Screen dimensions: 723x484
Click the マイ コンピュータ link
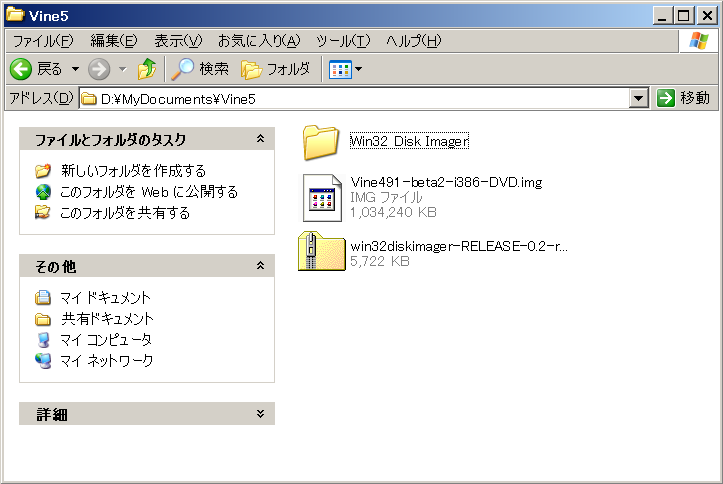click(x=106, y=340)
